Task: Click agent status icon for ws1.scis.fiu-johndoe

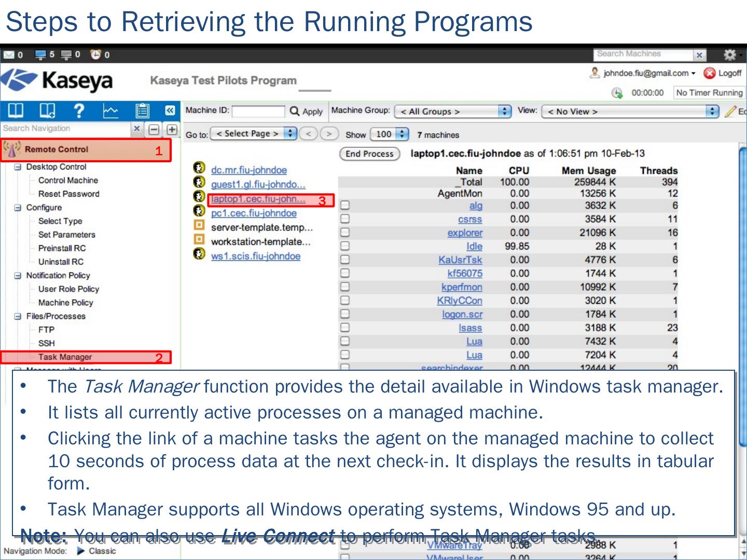Action: (199, 254)
